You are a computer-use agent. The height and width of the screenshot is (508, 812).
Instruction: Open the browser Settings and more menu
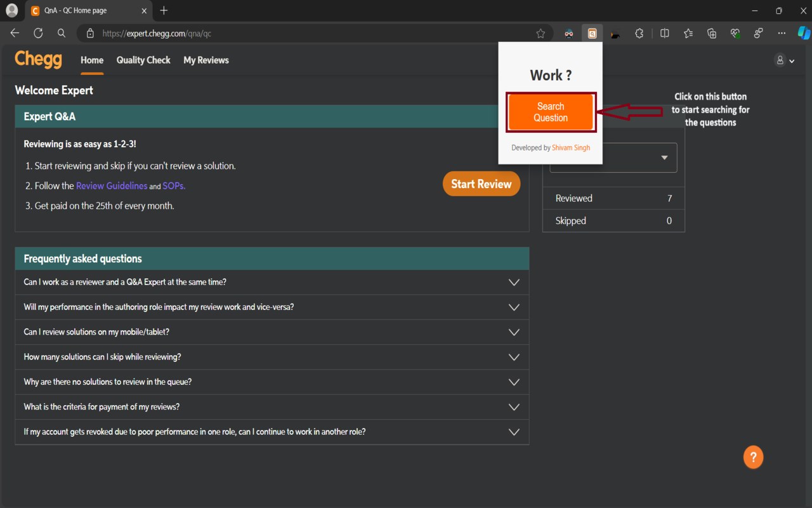click(x=782, y=34)
